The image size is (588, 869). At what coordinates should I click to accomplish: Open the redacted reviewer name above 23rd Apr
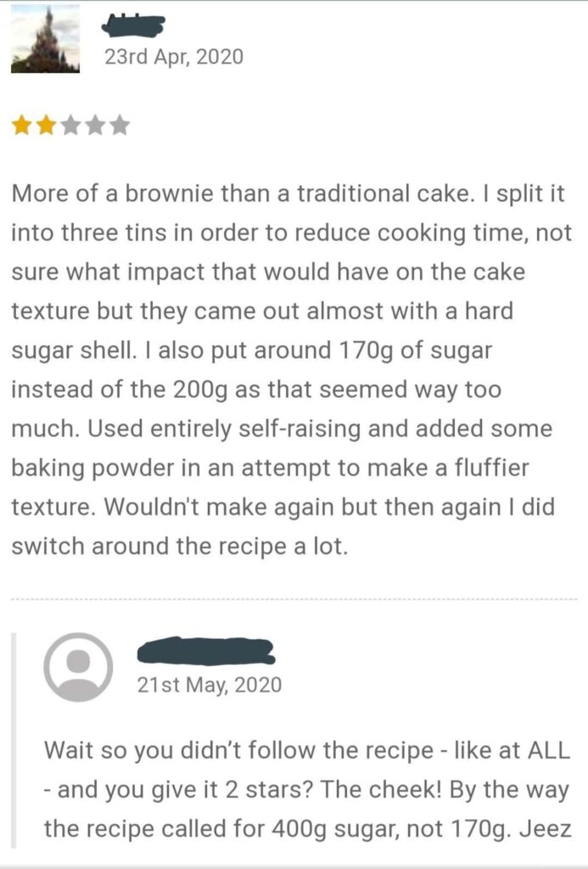[x=135, y=25]
